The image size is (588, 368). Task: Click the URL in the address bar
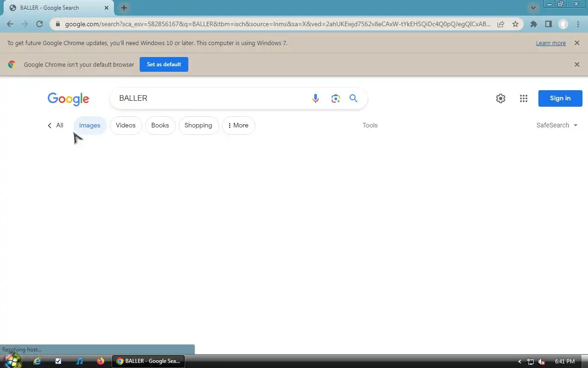click(278, 24)
